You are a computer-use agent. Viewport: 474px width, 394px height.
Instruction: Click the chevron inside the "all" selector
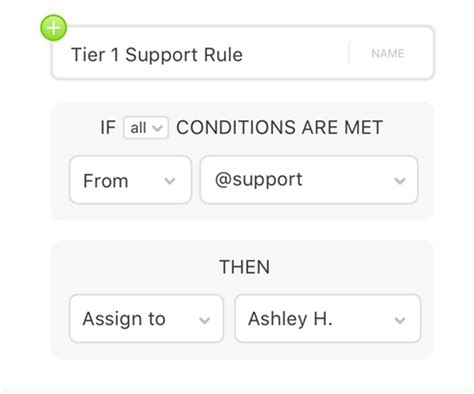[x=157, y=128]
